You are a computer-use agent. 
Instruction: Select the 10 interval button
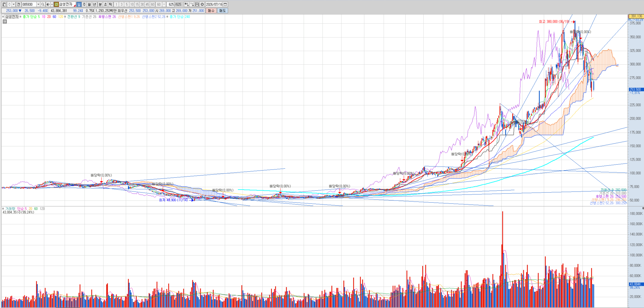pos(132,5)
